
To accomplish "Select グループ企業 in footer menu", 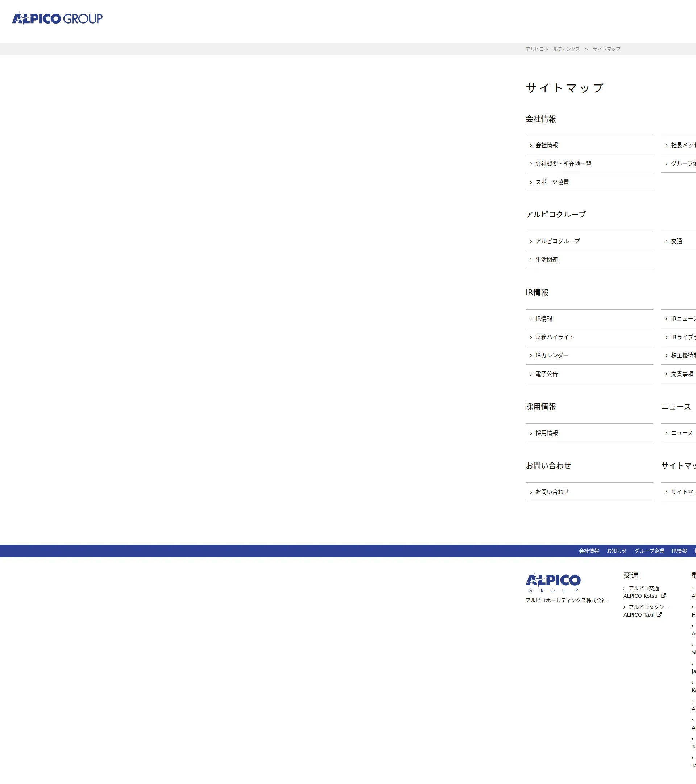I will [649, 551].
